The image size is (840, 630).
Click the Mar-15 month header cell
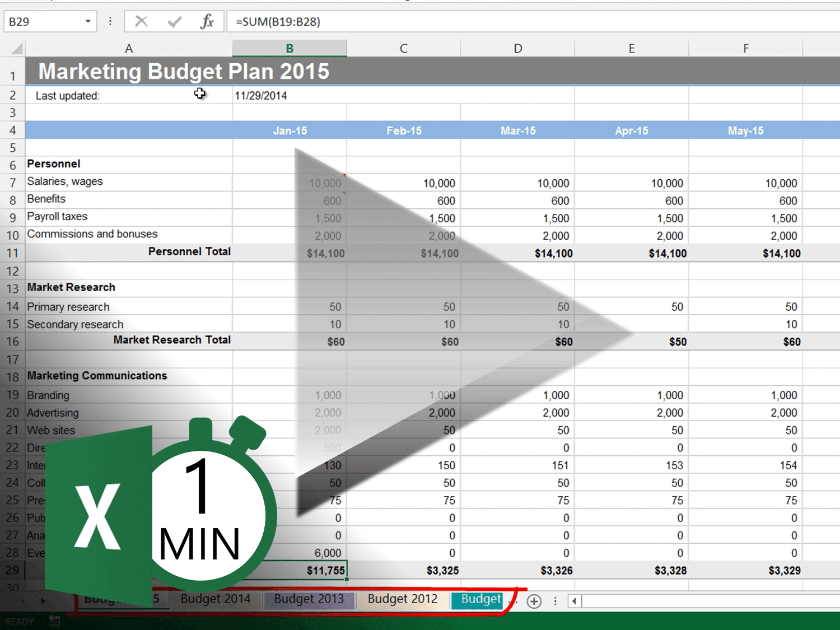tap(518, 130)
